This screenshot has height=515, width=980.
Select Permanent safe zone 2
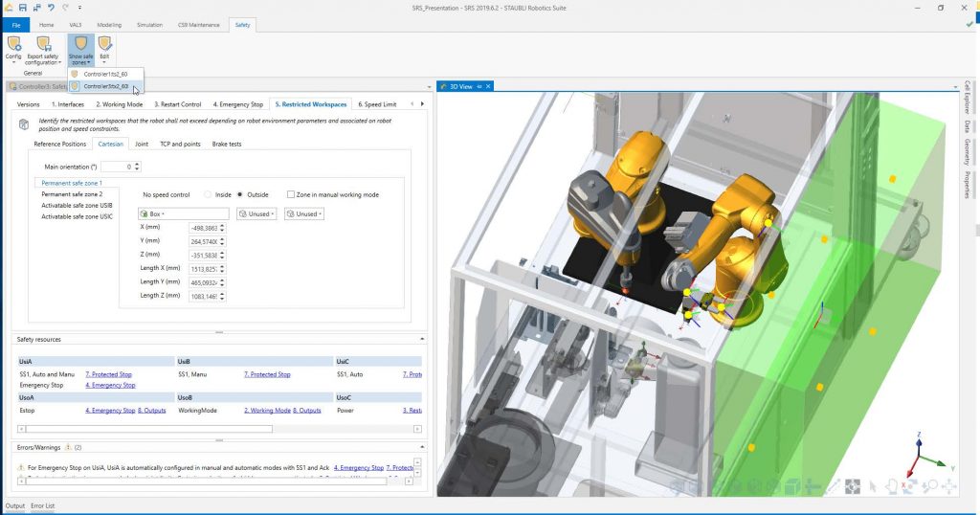click(72, 194)
